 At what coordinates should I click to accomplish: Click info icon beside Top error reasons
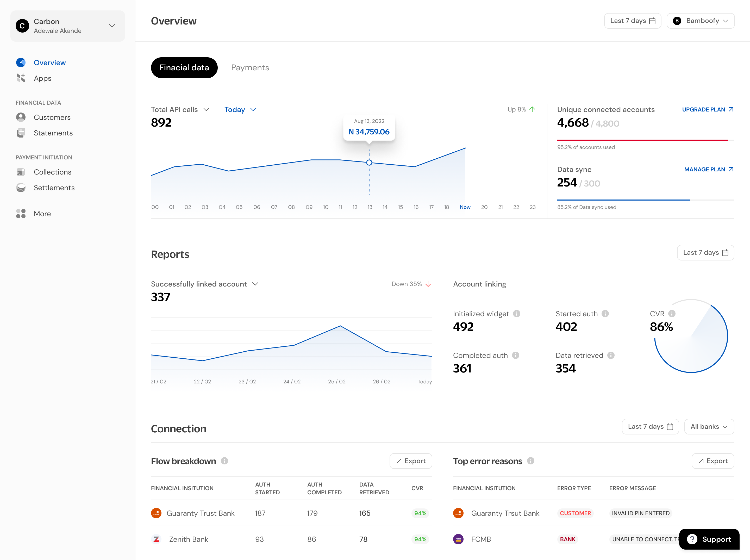[531, 461]
